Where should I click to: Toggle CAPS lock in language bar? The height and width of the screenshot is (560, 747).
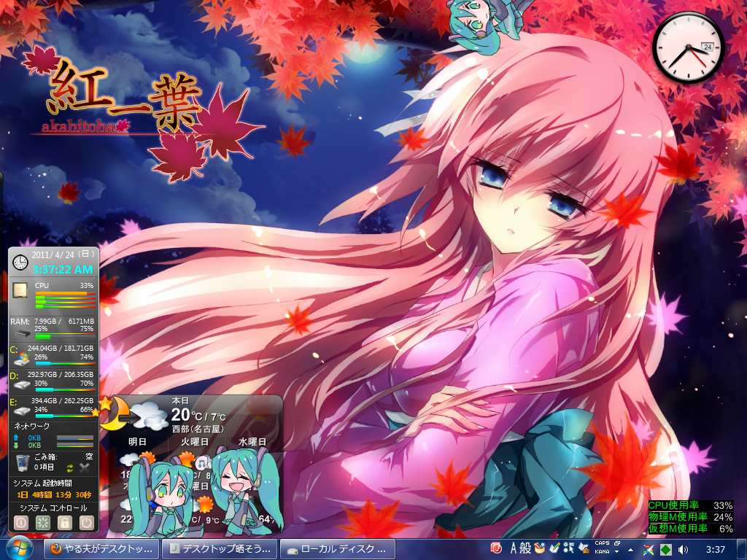(602, 543)
